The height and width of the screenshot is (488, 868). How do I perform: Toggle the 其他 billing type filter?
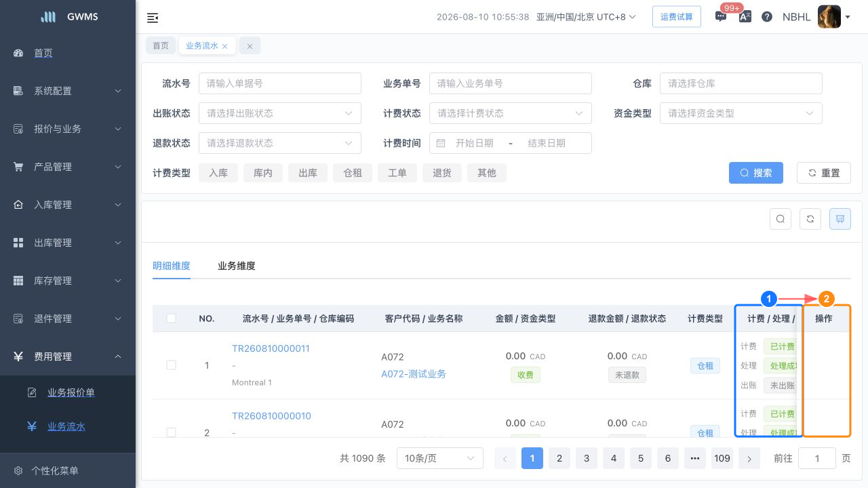point(487,173)
